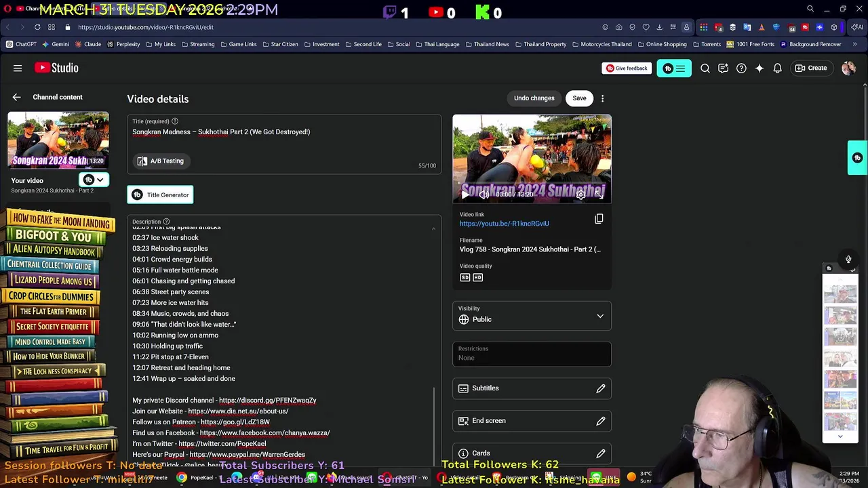Open the YouTube Studio hamburger menu
868x488 pixels.
[18, 68]
